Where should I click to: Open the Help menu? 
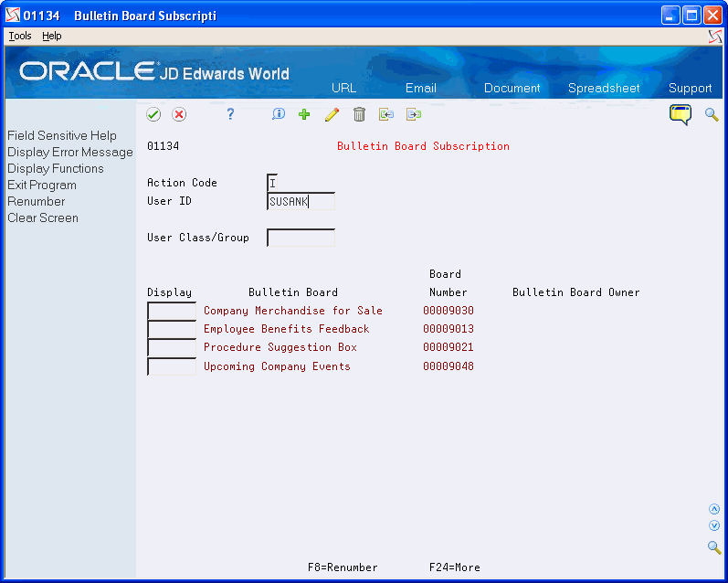click(x=51, y=36)
